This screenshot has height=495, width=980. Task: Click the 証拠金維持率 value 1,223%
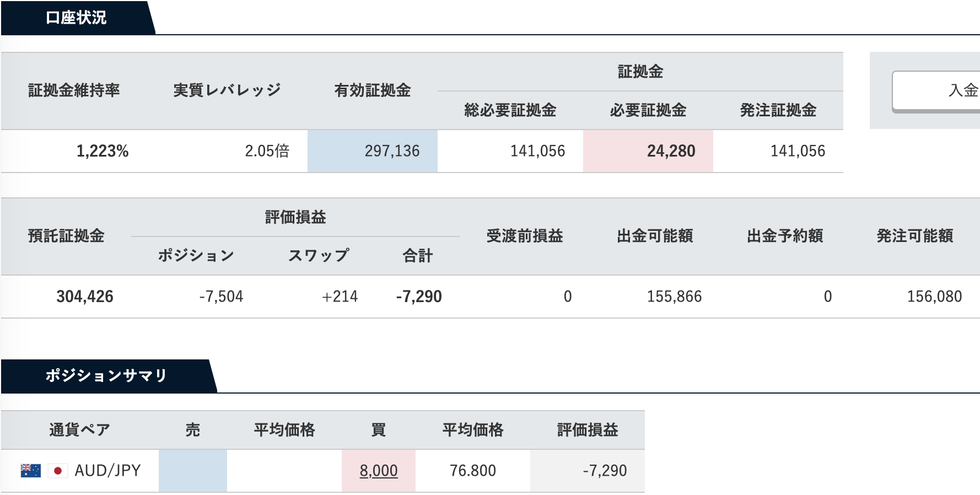103,151
